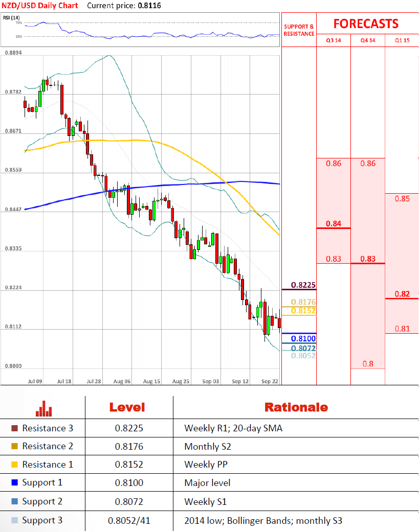Click the current price value 0.8116
This screenshot has height=532, width=419.
click(x=149, y=6)
